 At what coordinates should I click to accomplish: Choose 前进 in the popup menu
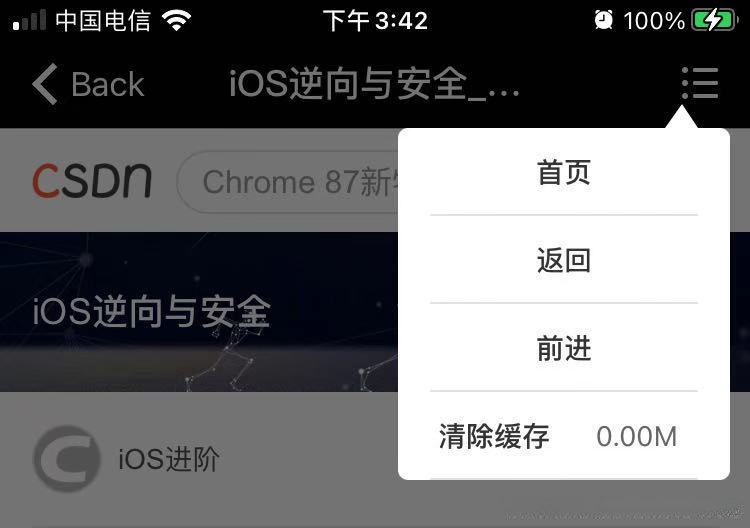(x=564, y=348)
